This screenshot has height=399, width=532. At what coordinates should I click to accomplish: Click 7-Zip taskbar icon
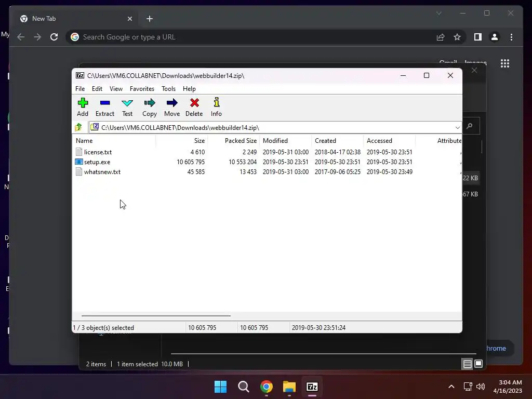[x=312, y=387]
